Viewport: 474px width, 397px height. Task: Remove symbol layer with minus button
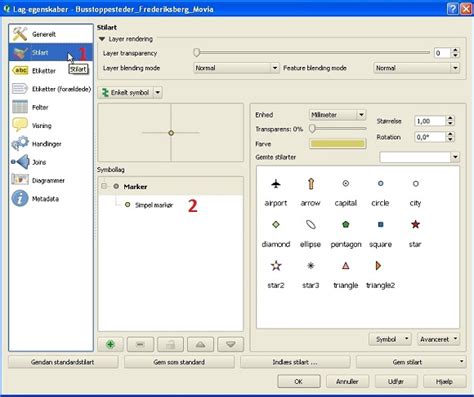140,344
